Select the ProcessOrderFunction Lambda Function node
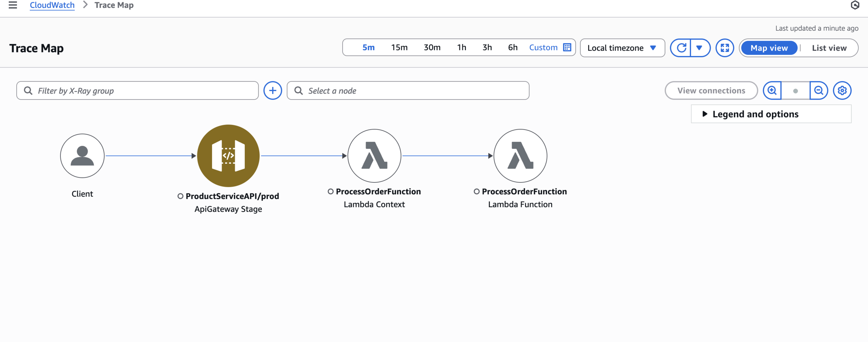Screen dimensions: 868x342 tap(520, 156)
